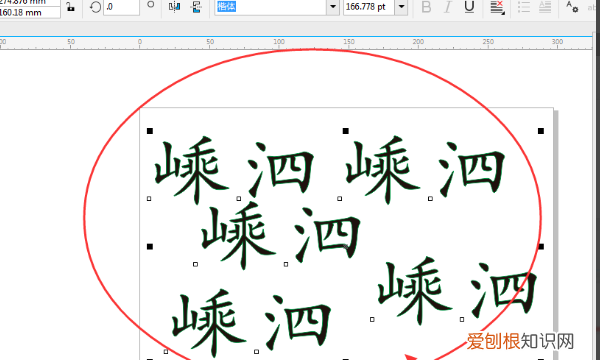Viewport: 600px width, 360px height.
Task: Open the font list dropdown arrow
Action: coord(333,7)
